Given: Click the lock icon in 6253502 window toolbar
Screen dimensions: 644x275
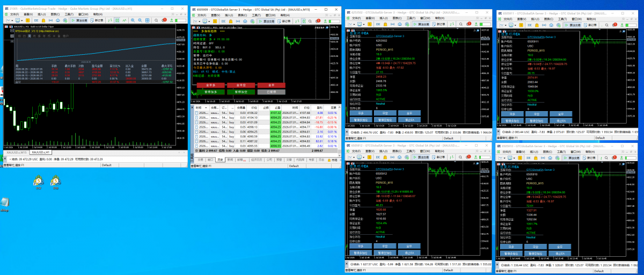Looking at the screenshot, I should click(x=385, y=24).
